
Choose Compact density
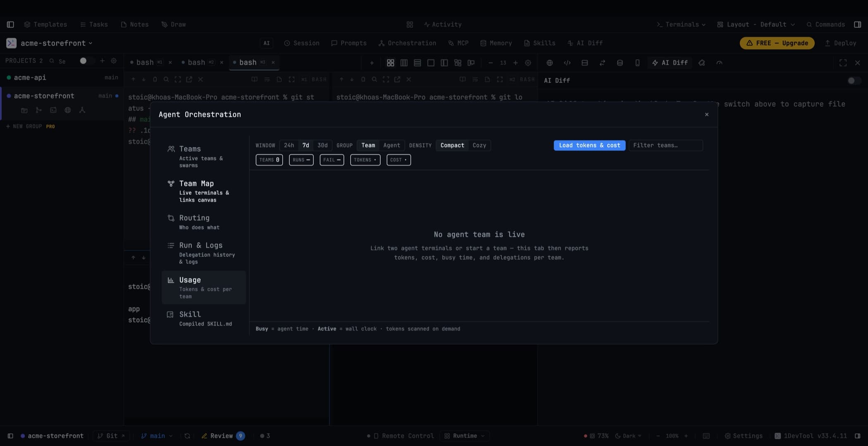point(452,145)
